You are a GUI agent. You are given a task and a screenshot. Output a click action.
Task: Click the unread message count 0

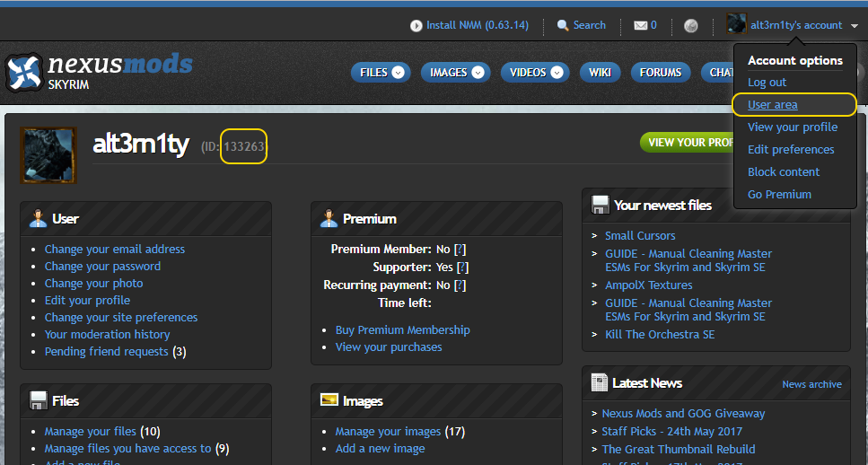(653, 25)
